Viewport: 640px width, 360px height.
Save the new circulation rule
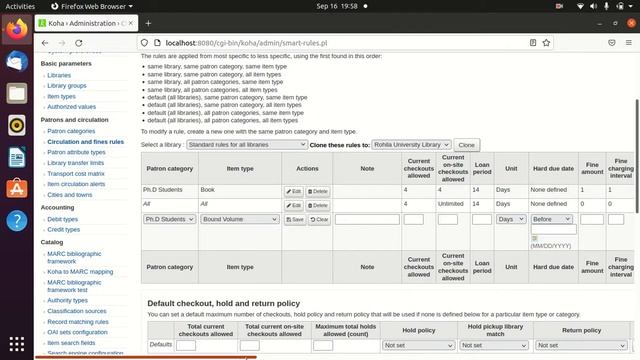[x=295, y=220]
